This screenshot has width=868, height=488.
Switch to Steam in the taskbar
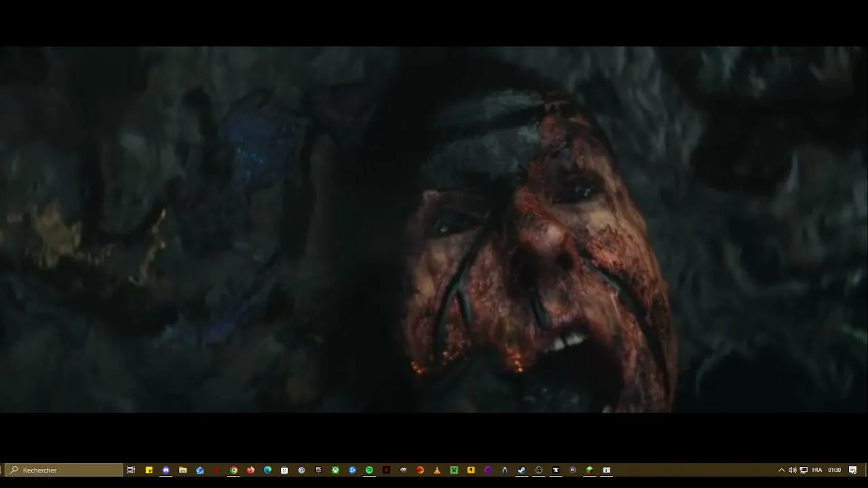point(521,470)
